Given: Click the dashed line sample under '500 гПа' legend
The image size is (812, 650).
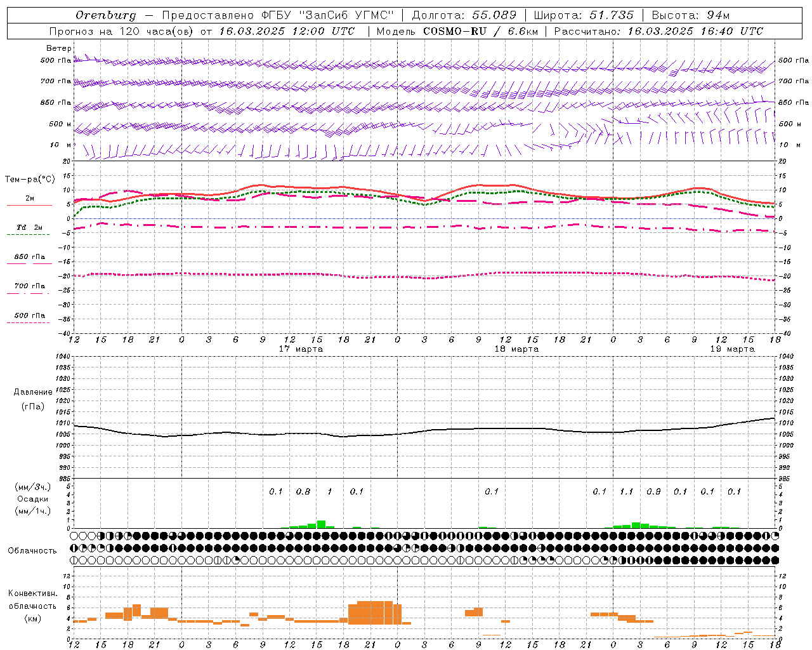Looking at the screenshot, I should coord(29,322).
